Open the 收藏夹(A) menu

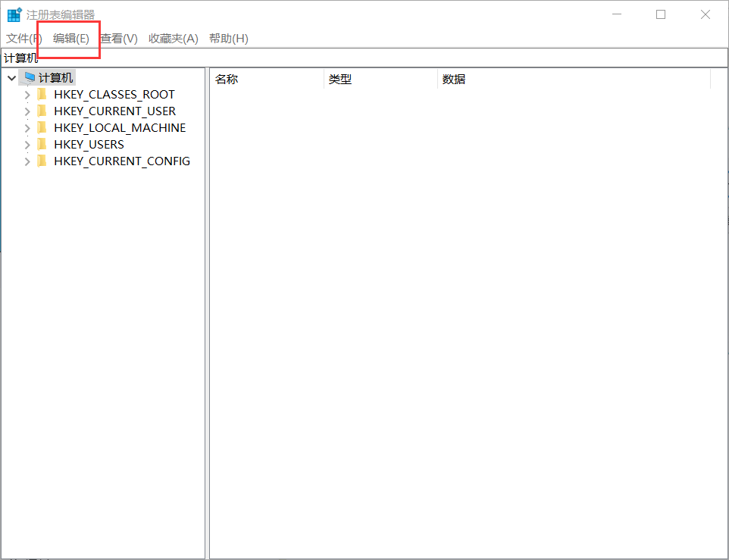[173, 38]
